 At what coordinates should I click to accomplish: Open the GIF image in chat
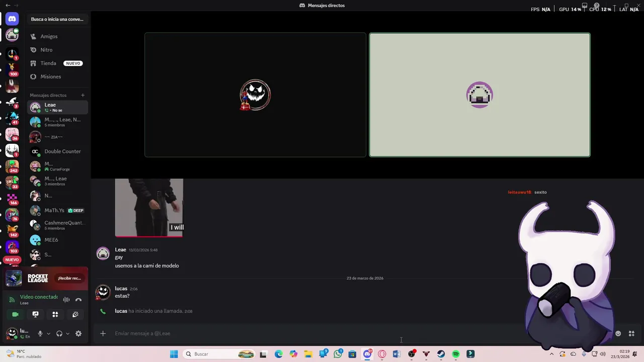pos(149,207)
